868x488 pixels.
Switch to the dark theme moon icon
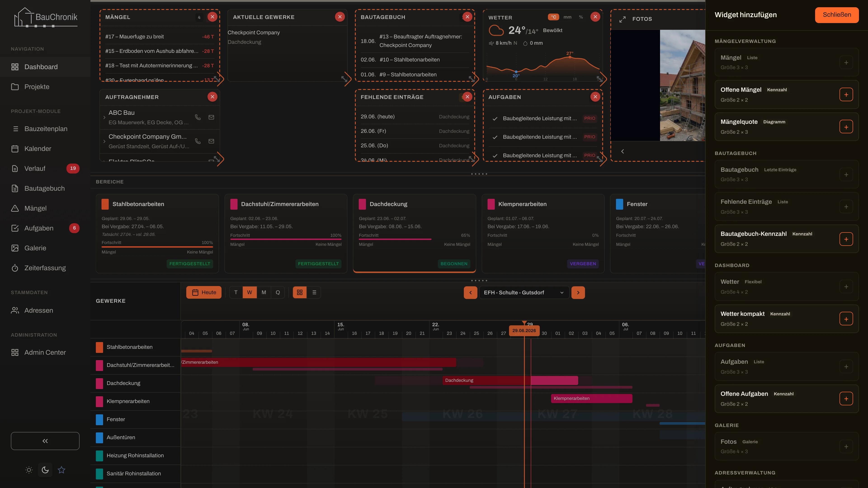45,470
